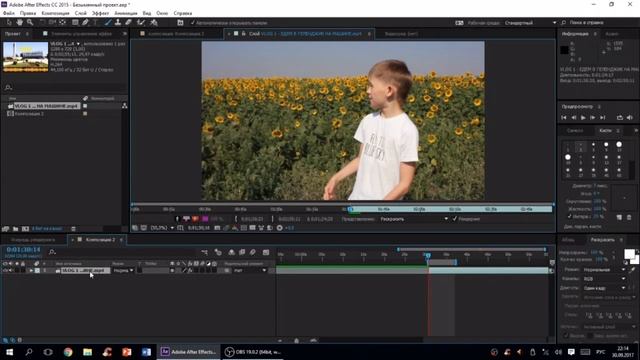
Task: Open Paint channels RGB dropdown
Action: coord(604,279)
